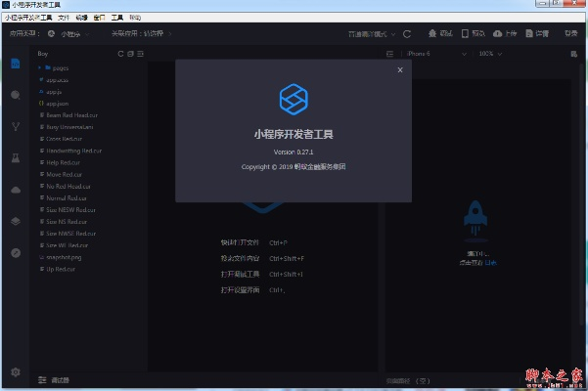Select Size WE Red.cur file
The image size is (588, 391).
pyautogui.click(x=68, y=245)
